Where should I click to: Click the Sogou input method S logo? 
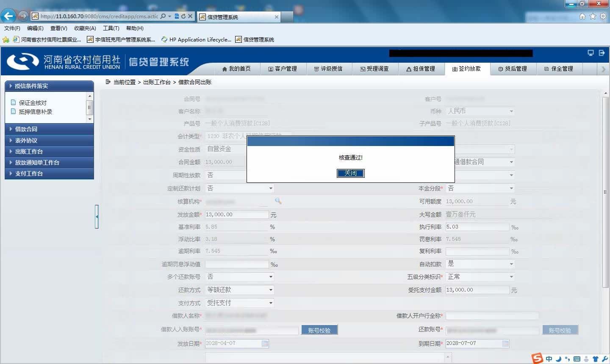coord(538,358)
